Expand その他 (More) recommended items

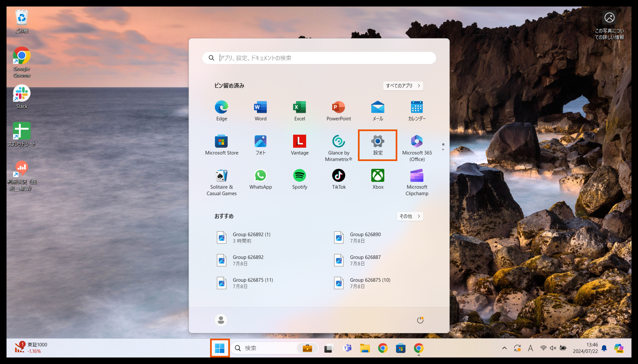[x=410, y=216]
